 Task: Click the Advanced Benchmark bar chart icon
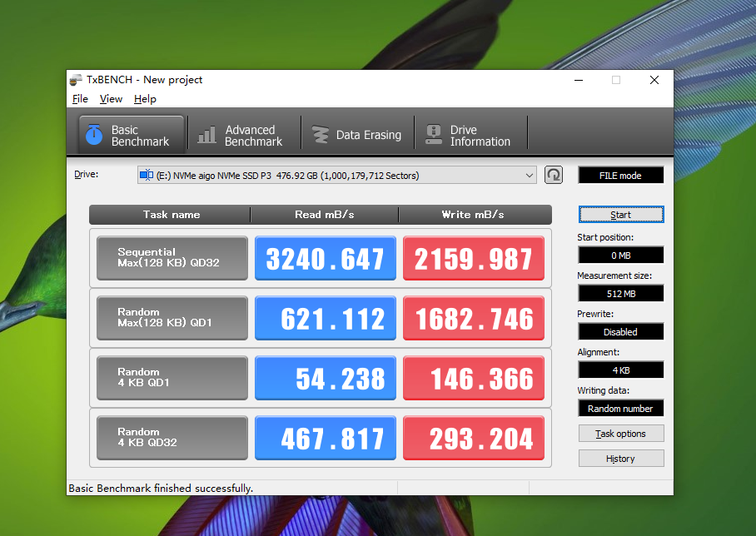click(206, 135)
